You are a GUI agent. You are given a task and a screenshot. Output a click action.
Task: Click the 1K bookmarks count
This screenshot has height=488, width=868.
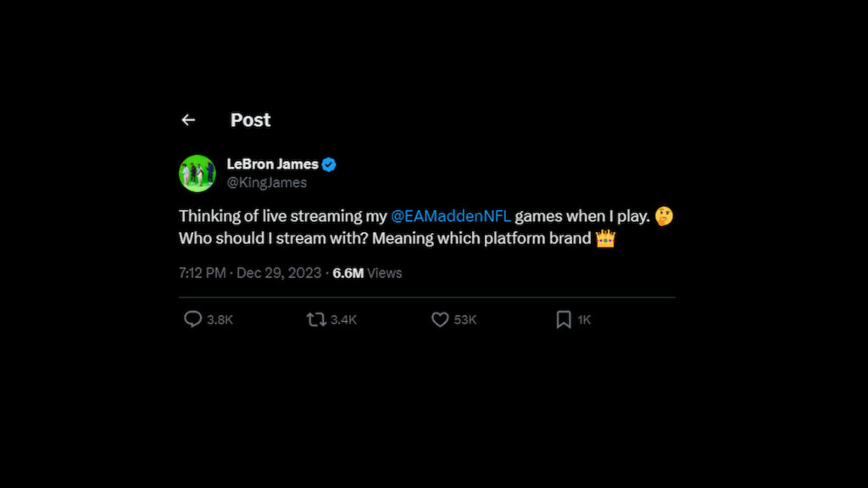coord(583,319)
